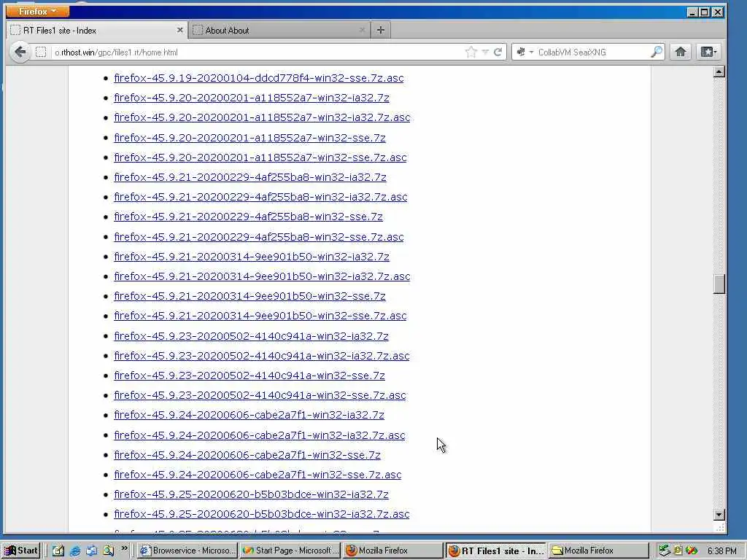Click the yellow middle system tray icon

tap(678, 551)
